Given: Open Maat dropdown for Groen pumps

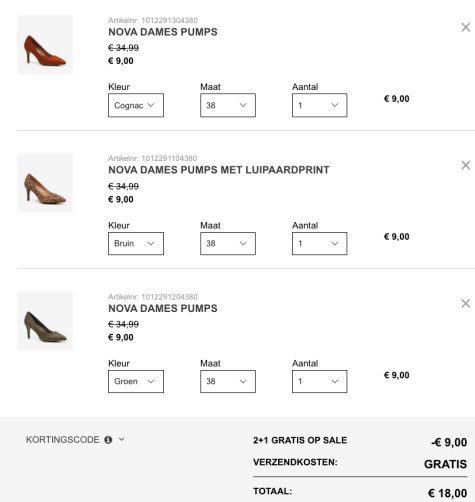Looking at the screenshot, I should (228, 381).
